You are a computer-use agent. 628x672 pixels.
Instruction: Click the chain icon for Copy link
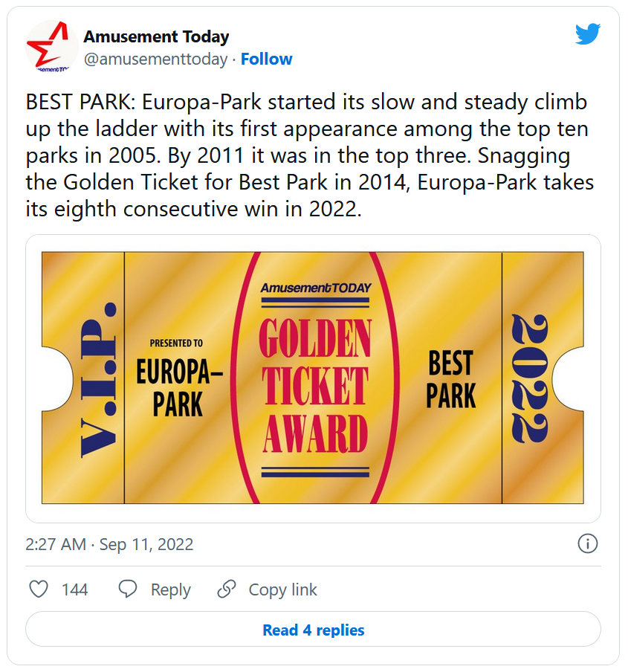coord(226,589)
